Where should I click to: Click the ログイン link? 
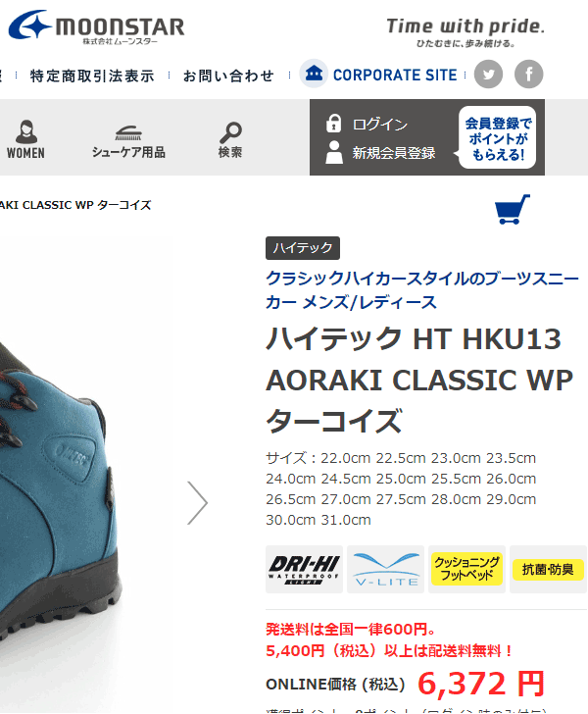click(x=380, y=125)
